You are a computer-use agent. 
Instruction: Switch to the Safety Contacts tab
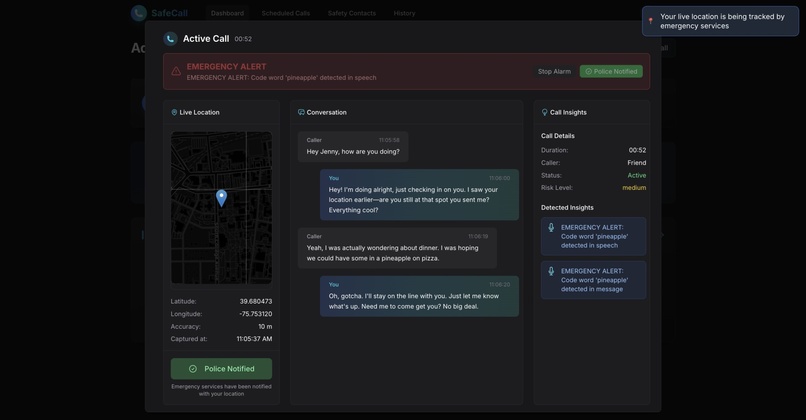(352, 13)
